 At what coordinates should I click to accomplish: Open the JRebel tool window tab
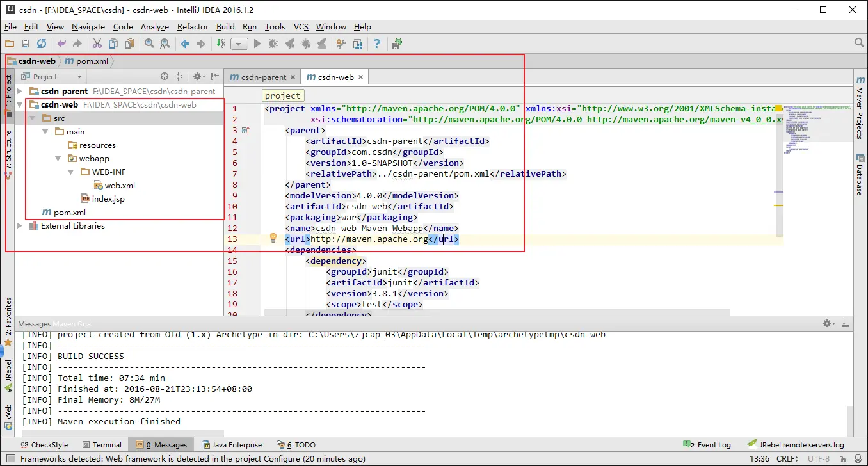click(x=8, y=374)
